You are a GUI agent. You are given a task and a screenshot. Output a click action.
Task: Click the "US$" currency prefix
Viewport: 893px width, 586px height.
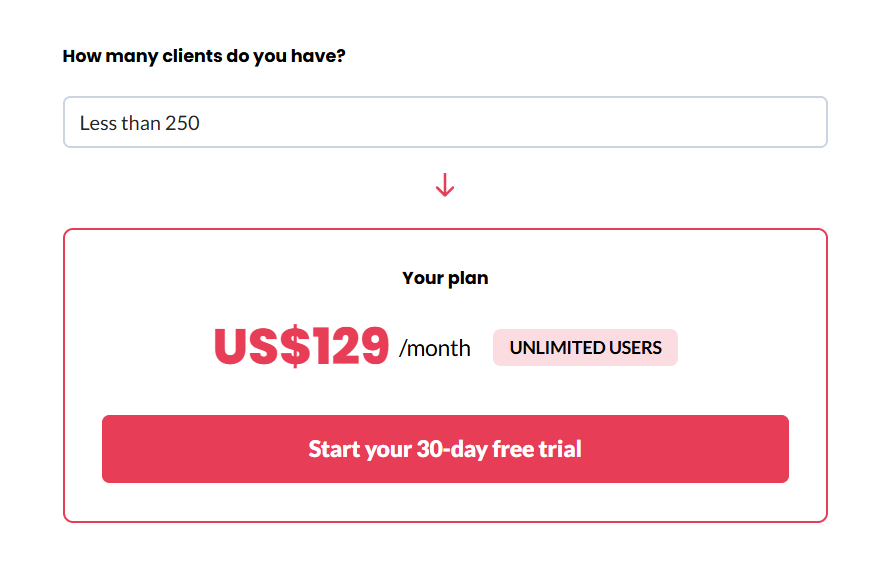tap(262, 346)
